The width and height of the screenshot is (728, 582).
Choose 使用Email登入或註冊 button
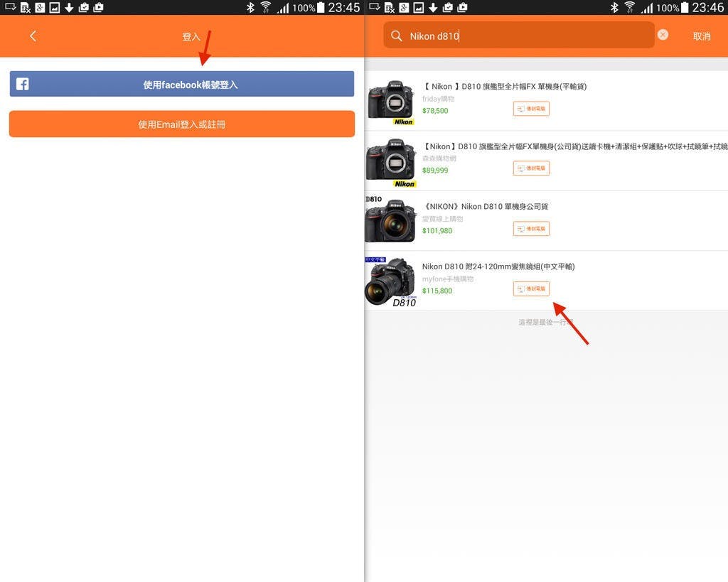pos(181,124)
